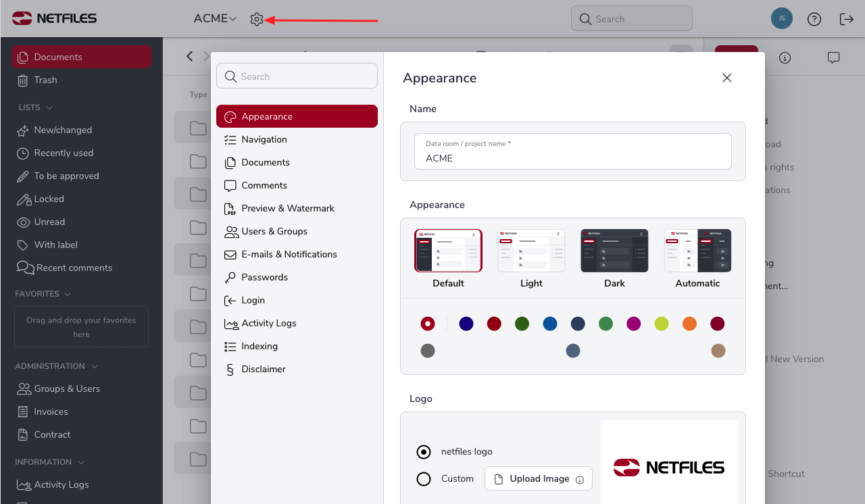Collapse the ADMINISTRATION section
The height and width of the screenshot is (504, 865).
(x=56, y=366)
